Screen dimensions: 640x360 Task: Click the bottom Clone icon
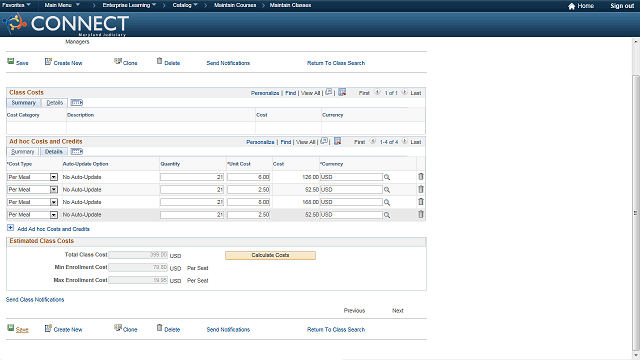[x=118, y=328]
